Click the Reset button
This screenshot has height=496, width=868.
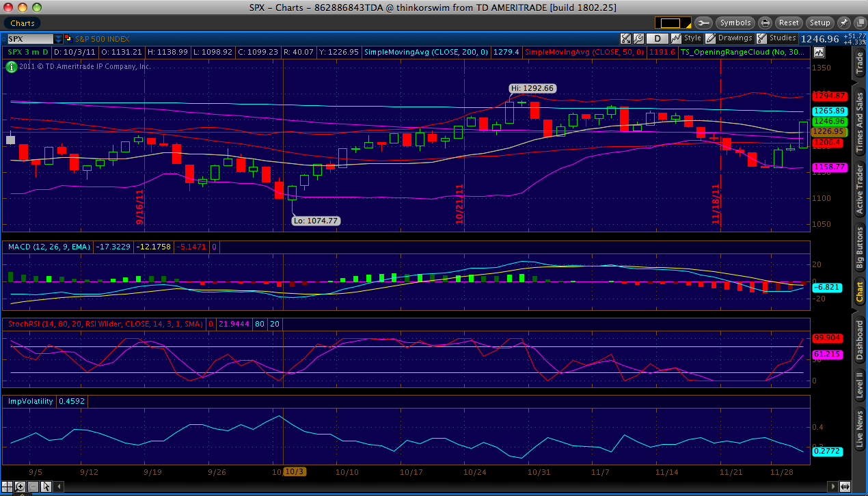pos(789,23)
